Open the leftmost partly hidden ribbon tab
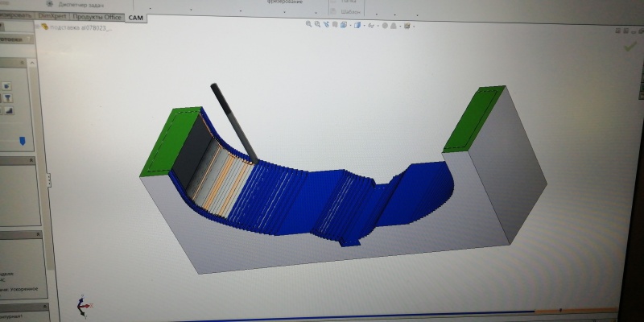This screenshot has width=644, height=322. pyautogui.click(x=16, y=15)
